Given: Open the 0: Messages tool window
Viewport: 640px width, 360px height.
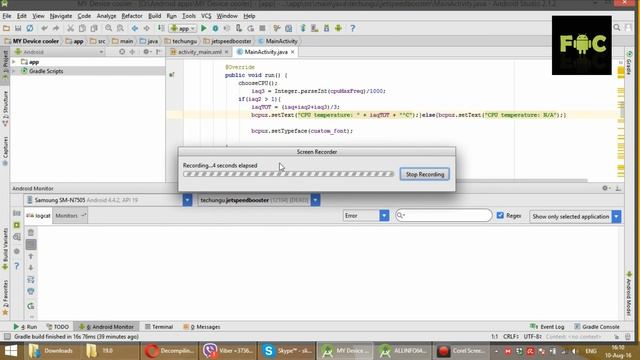Looking at the screenshot, I should click(202, 327).
